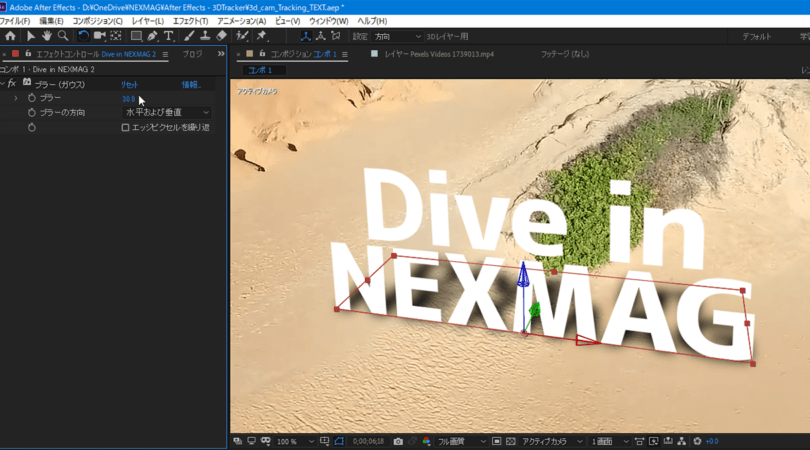810x450 pixels.
Task: Click the blur value 30.0 field
Action: 128,99
